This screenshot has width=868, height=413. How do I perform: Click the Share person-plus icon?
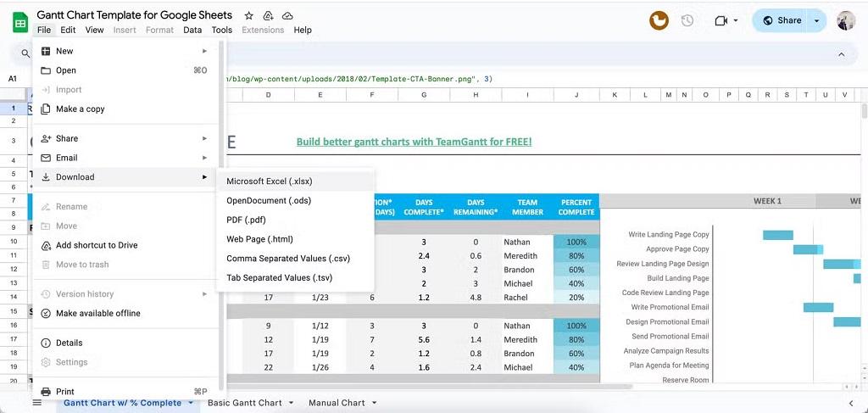(46, 138)
